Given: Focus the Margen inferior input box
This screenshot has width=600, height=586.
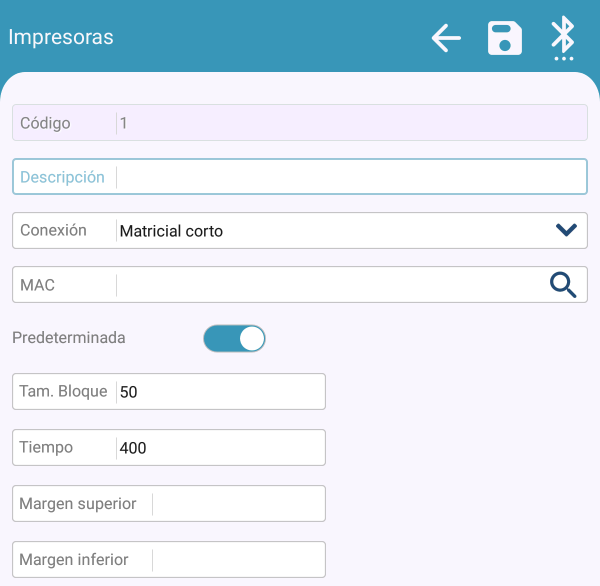Looking at the screenshot, I should tap(238, 560).
